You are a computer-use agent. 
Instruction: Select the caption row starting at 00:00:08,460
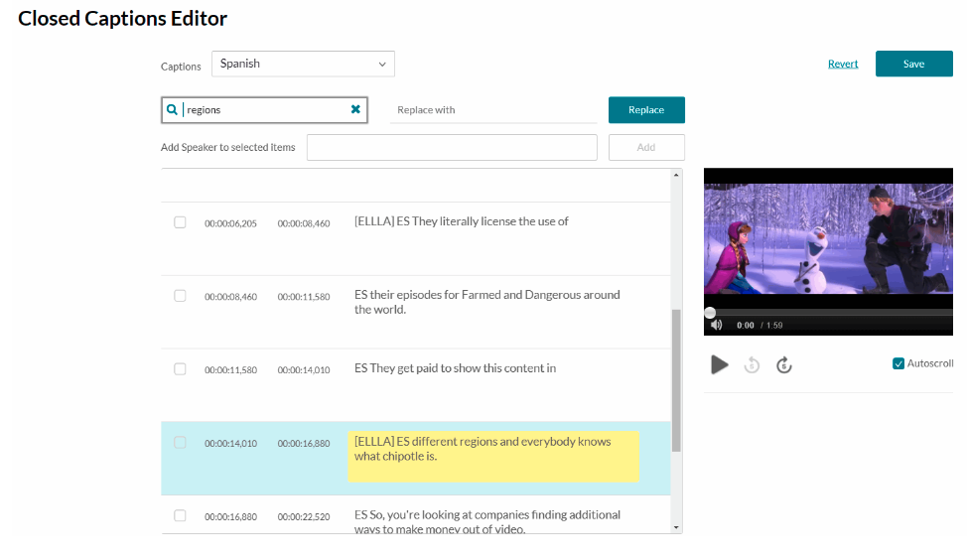pos(180,296)
